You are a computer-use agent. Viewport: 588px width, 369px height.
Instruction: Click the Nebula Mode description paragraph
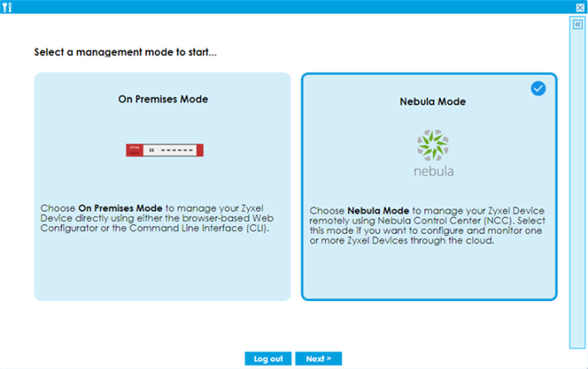[429, 225]
